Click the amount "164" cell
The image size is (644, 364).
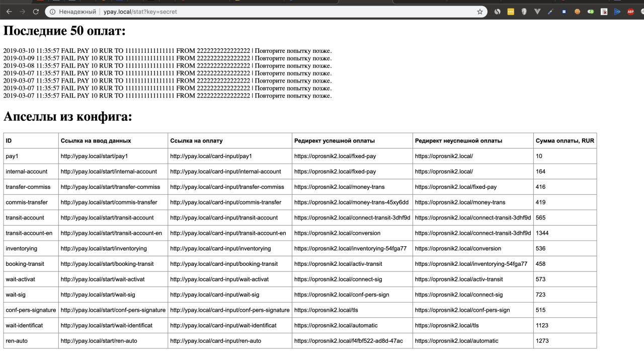(565, 172)
